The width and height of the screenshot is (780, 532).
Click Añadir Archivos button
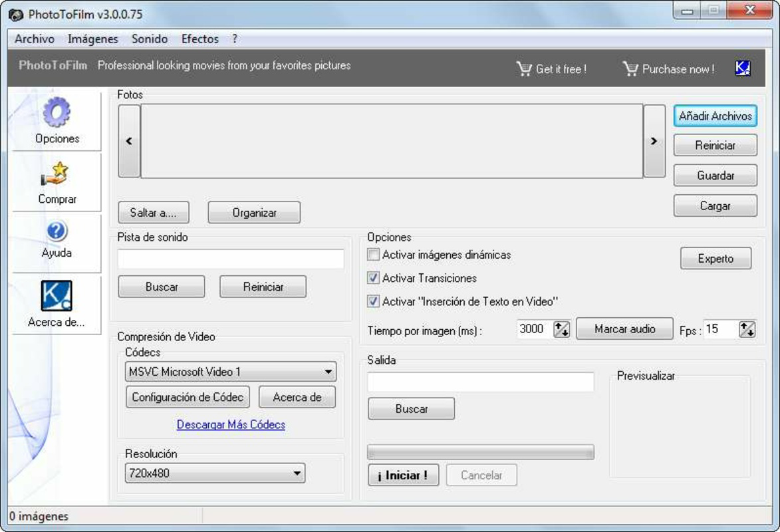[x=715, y=116]
